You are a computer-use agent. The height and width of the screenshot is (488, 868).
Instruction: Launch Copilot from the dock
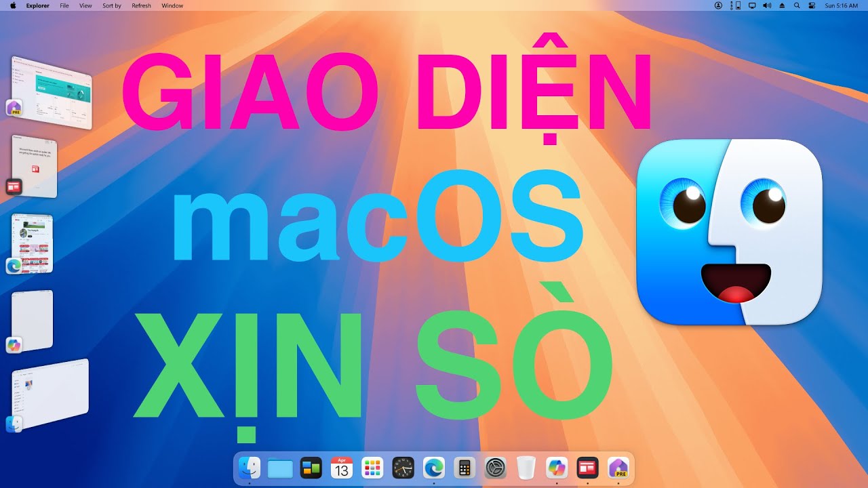pos(557,468)
